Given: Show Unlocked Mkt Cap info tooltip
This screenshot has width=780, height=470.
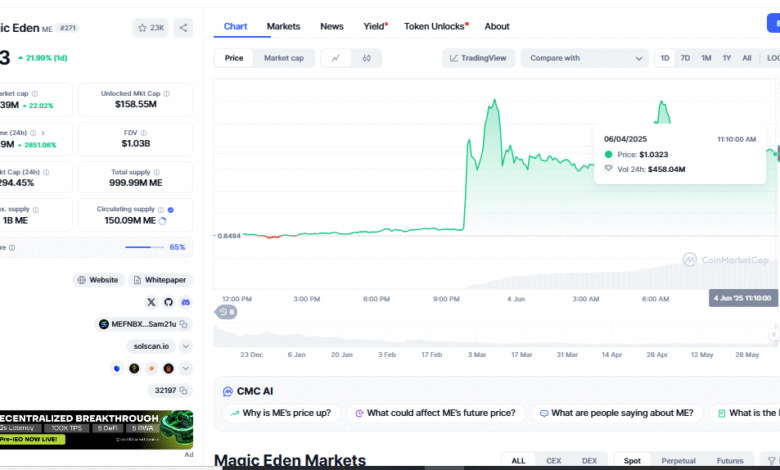Looking at the screenshot, I should [x=167, y=94].
